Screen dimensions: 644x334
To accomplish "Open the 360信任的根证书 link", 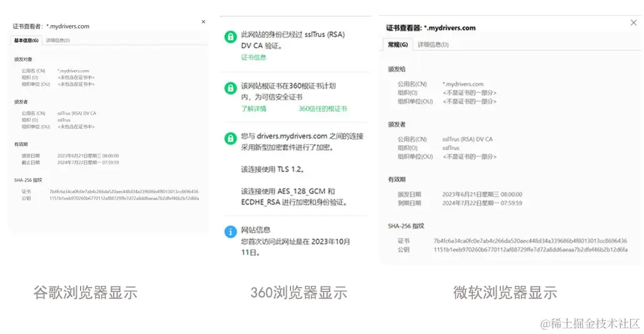I will (x=323, y=109).
